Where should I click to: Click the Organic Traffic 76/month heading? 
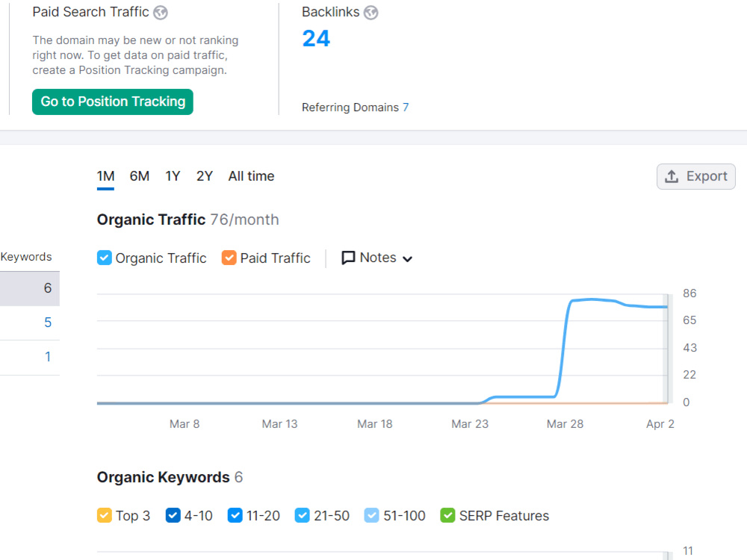(x=187, y=220)
